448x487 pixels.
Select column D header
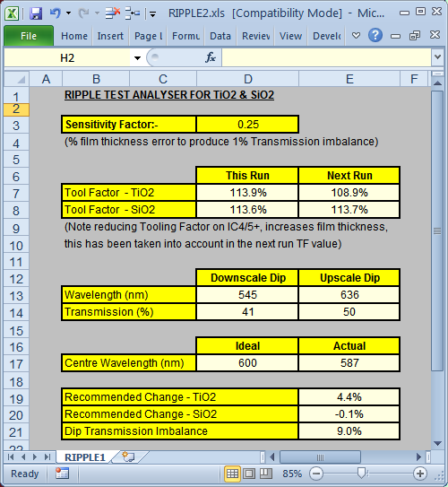[247, 79]
